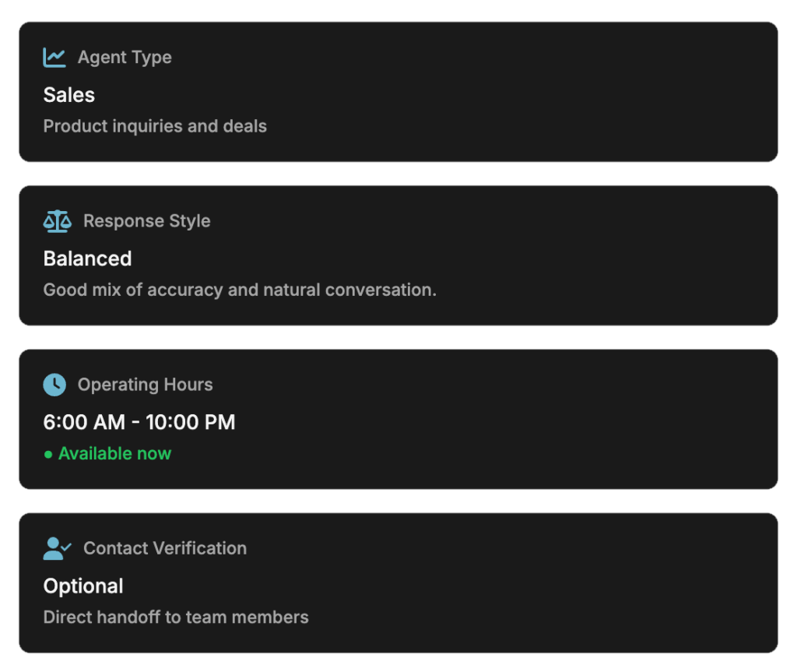Click the Optional verification value
The width and height of the screenshot is (797, 672).
tap(83, 586)
